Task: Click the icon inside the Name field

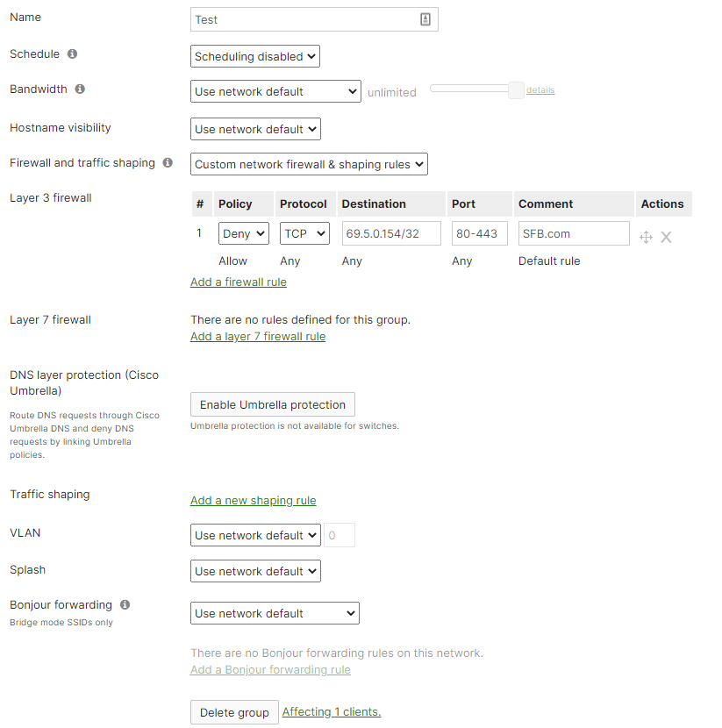Action: point(425,19)
